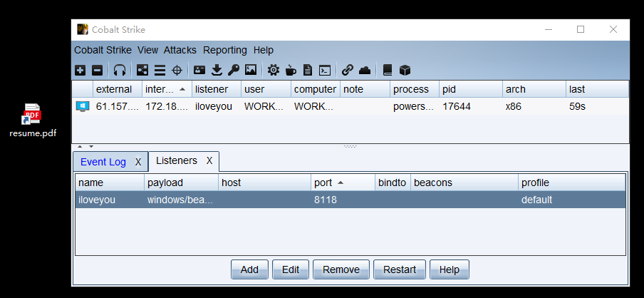Click the Help button below listeners table
The height and width of the screenshot is (298, 644).
click(450, 269)
